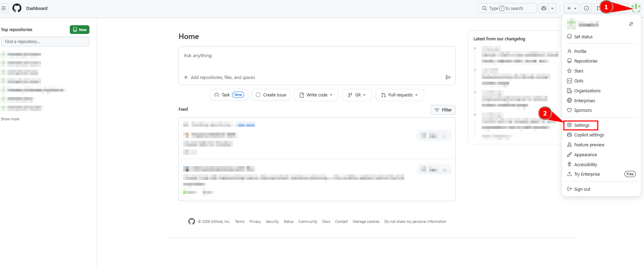Open the Git dropdown button

[357, 95]
